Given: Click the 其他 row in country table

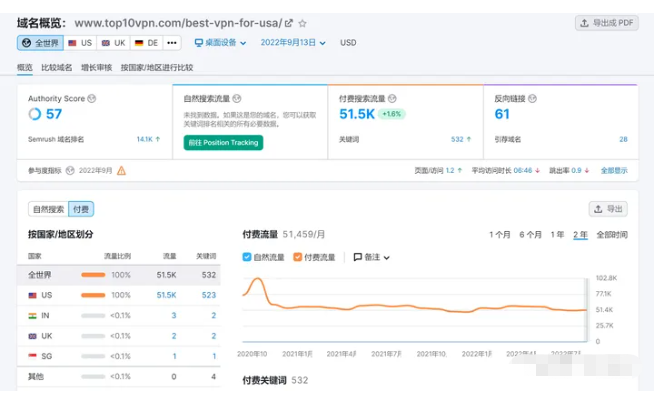Looking at the screenshot, I should (119, 377).
